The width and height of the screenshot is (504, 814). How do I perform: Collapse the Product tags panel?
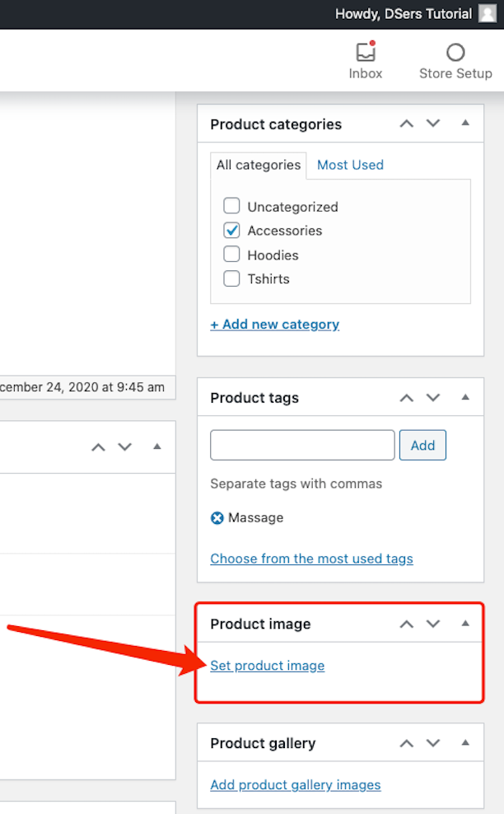465,397
